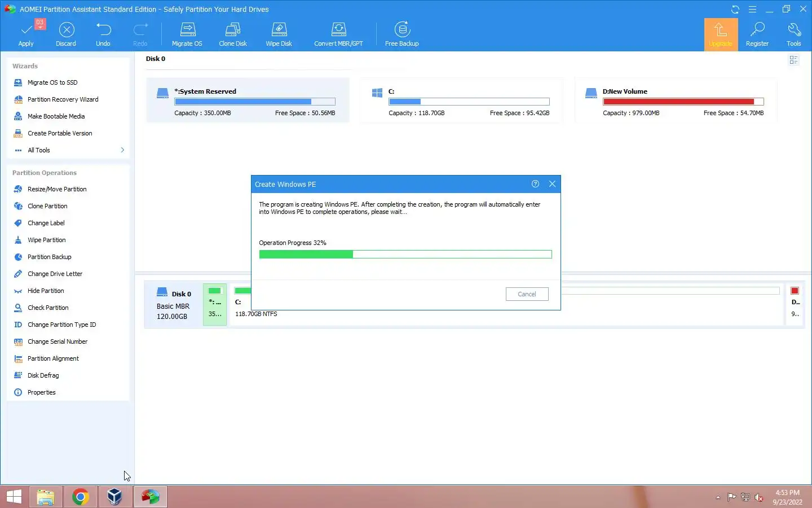The width and height of the screenshot is (812, 508).
Task: Click the Disk 0 Basic MBR block
Action: click(x=174, y=305)
